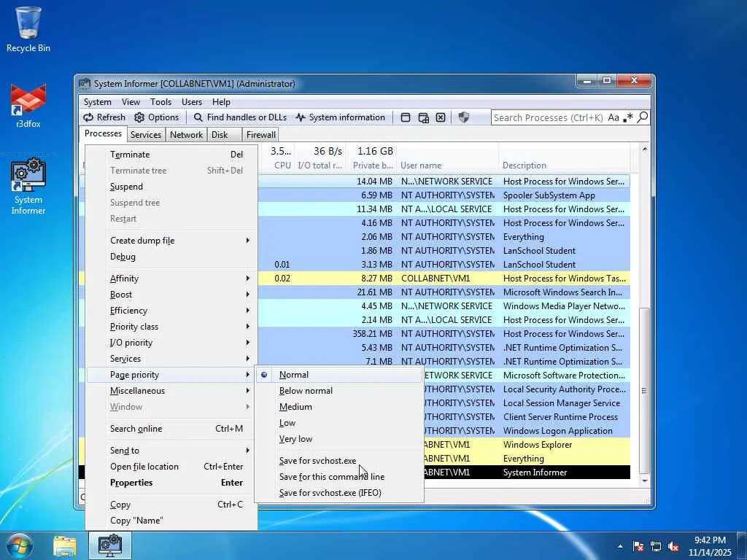Click Properties in context menu
747x560 pixels.
[171, 483]
